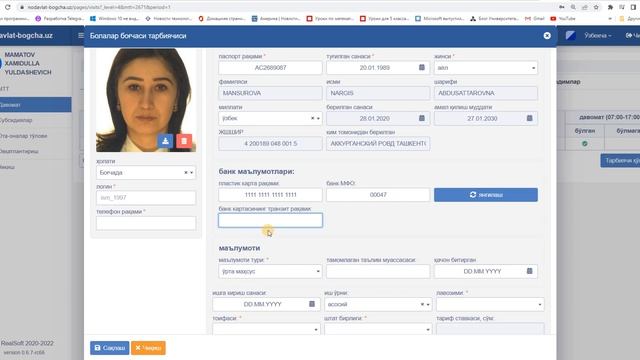Click the surname field MANSUROVA
This screenshot has width=640, height=360.
point(270,93)
